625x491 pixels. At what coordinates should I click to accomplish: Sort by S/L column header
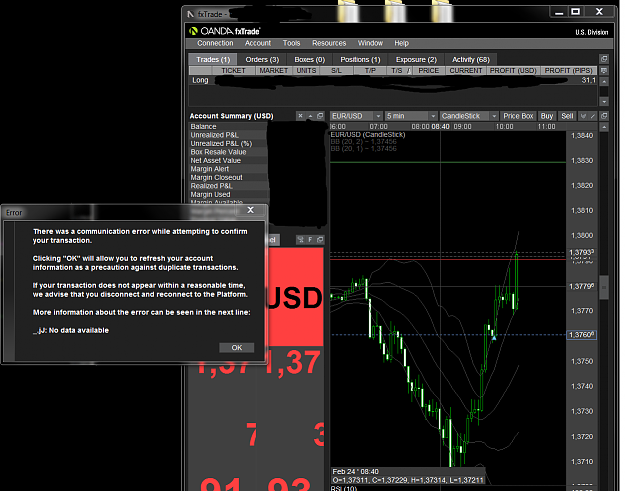click(x=336, y=71)
